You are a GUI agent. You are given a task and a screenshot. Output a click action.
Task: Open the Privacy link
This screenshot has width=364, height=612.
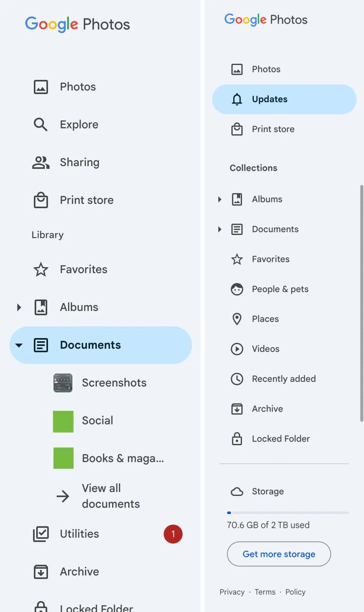232,592
